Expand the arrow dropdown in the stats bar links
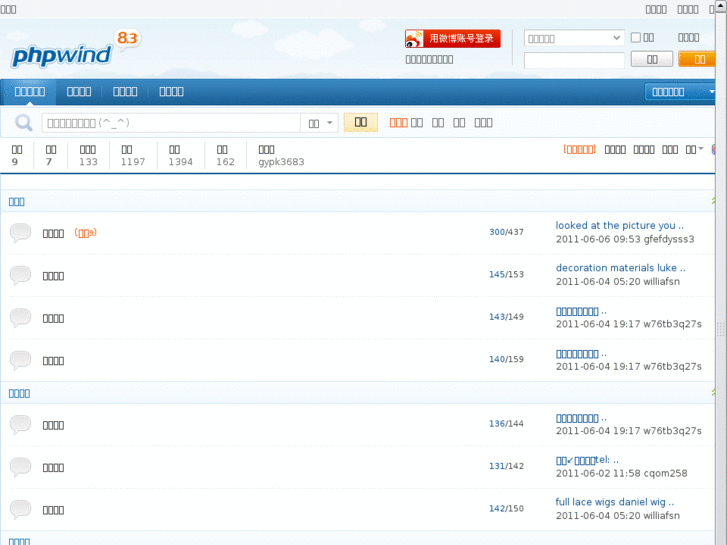Image resolution: width=727 pixels, height=545 pixels. point(695,149)
